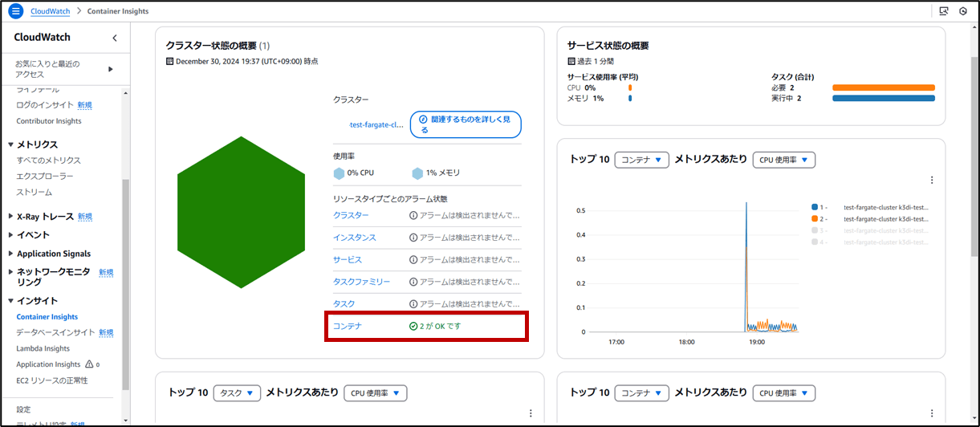
Task: Click the blue 実行中 2 task bar
Action: point(884,98)
